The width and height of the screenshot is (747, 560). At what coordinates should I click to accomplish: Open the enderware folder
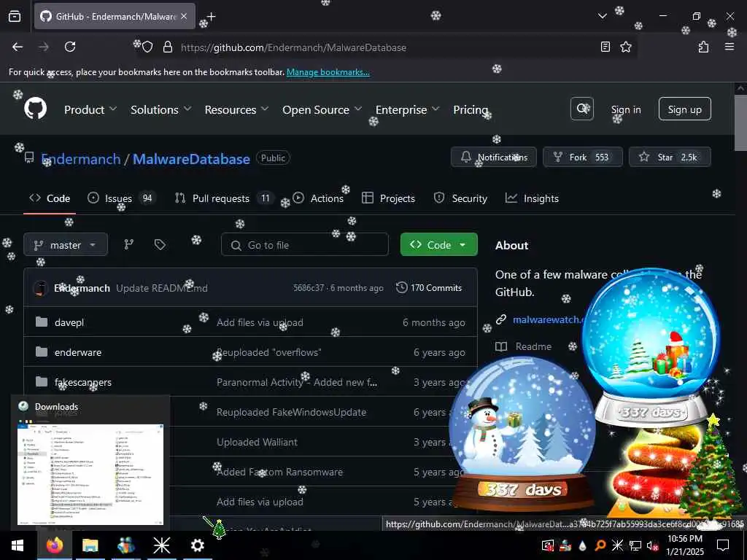(x=77, y=352)
